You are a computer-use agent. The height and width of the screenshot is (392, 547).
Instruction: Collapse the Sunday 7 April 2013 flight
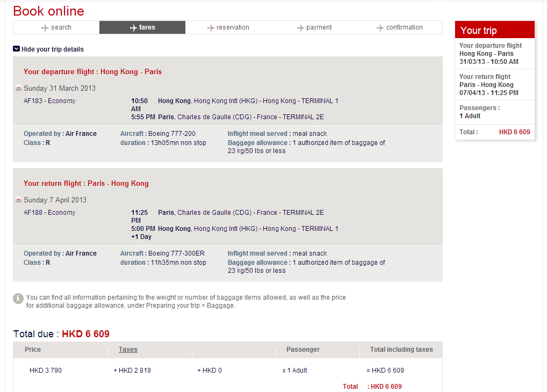click(19, 200)
